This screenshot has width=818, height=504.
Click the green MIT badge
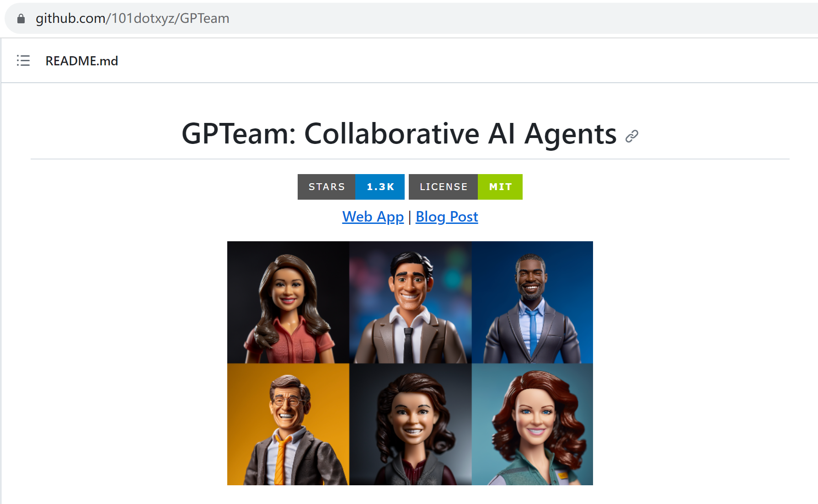[500, 187]
